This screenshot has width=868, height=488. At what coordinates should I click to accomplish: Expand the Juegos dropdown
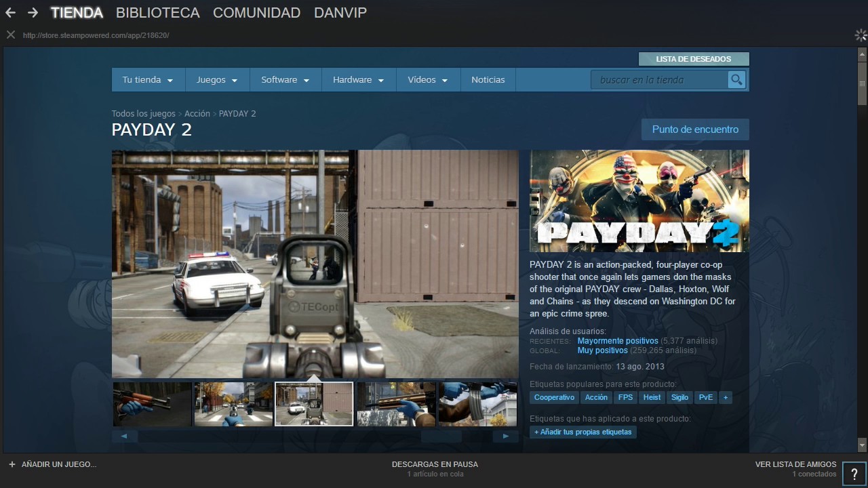pyautogui.click(x=217, y=80)
